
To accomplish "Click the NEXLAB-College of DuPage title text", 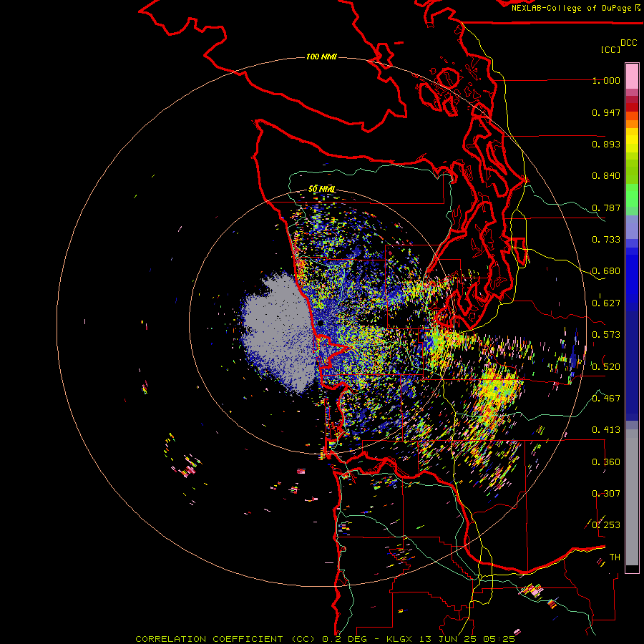I will [x=571, y=8].
